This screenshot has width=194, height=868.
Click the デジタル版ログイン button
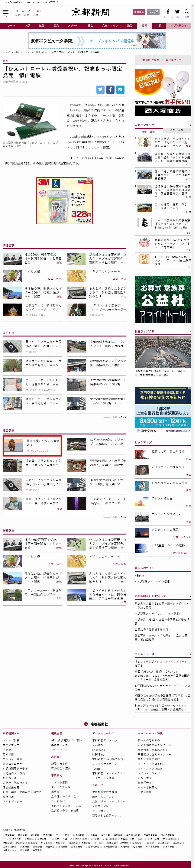click(x=153, y=12)
